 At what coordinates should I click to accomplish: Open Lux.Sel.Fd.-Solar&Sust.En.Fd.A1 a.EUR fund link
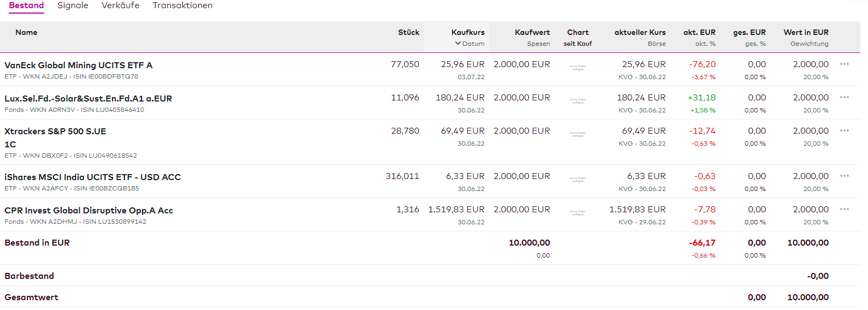click(88, 99)
